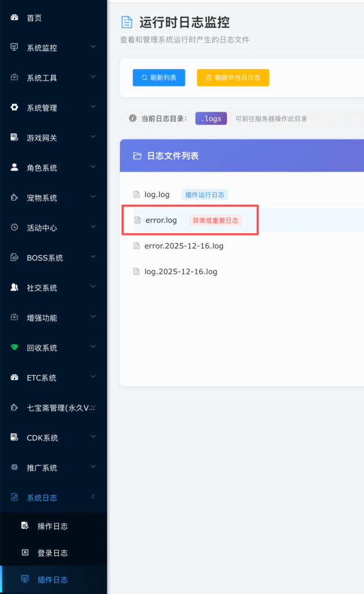Expand the 回收系统 menu chevron

(93, 347)
